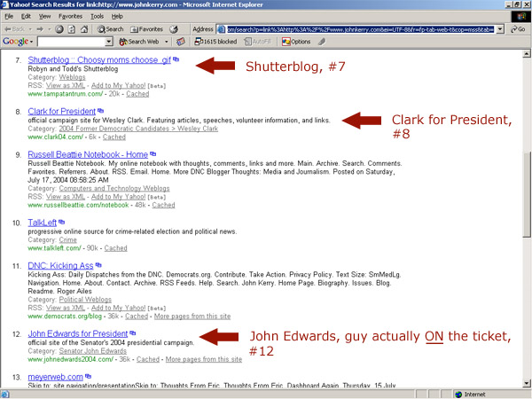Expand the Google toolbar search box dropdown
The width and height of the screenshot is (532, 399).
pos(110,42)
